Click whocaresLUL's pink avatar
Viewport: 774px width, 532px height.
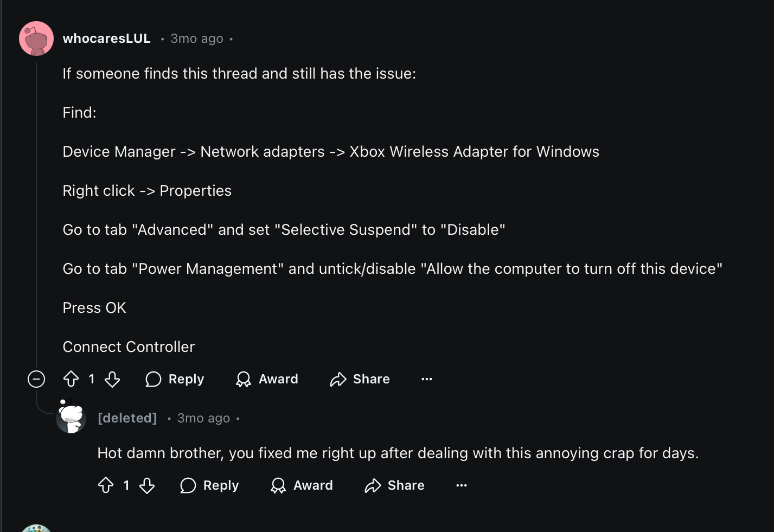[x=36, y=39]
